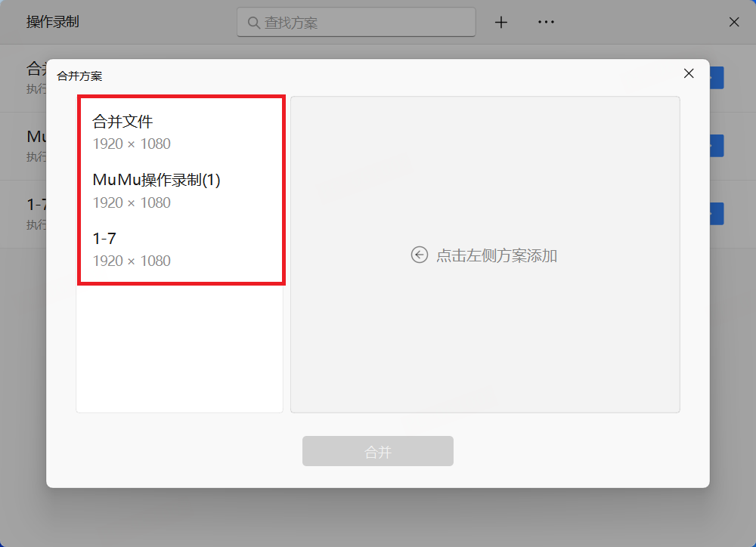
Task: Click the blue button behind the dialog, top row
Action: pyautogui.click(x=717, y=78)
